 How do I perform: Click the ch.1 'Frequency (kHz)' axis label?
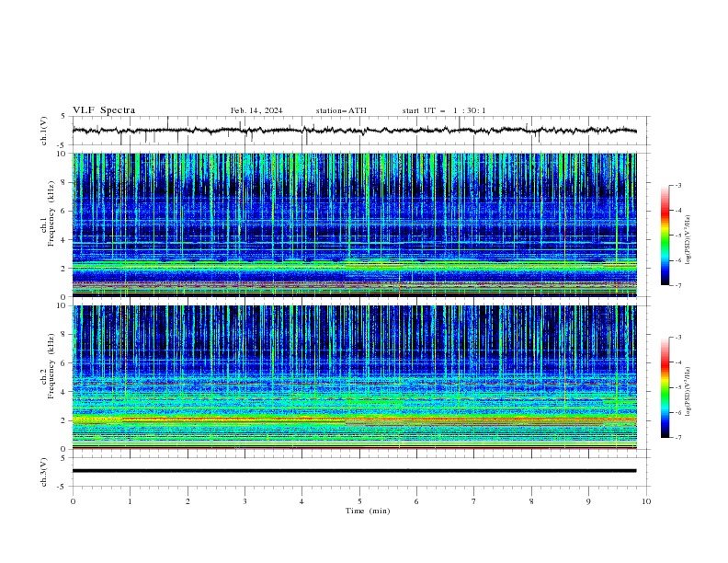click(51, 214)
